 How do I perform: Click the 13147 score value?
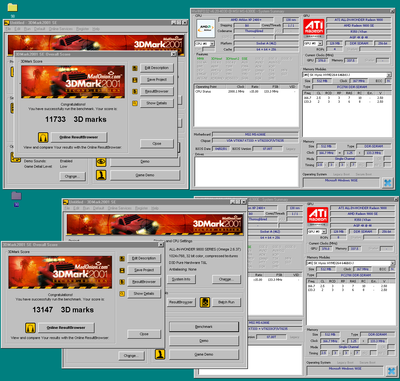tap(43, 310)
